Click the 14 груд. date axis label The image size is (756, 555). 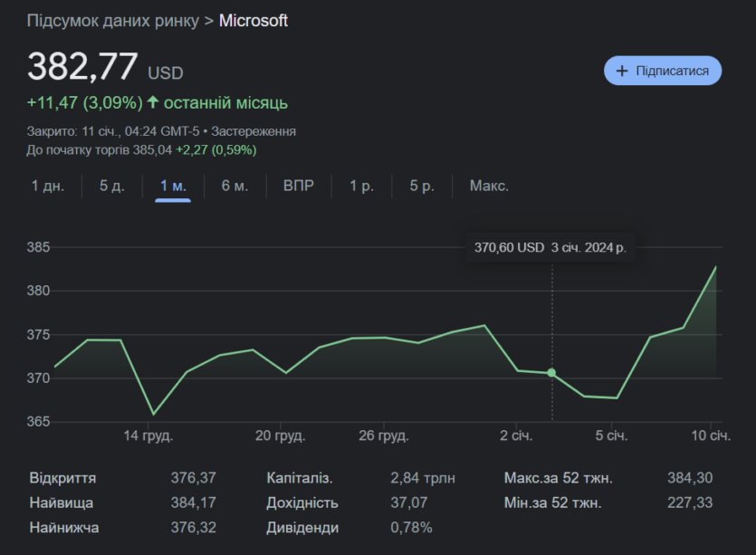[x=148, y=435]
